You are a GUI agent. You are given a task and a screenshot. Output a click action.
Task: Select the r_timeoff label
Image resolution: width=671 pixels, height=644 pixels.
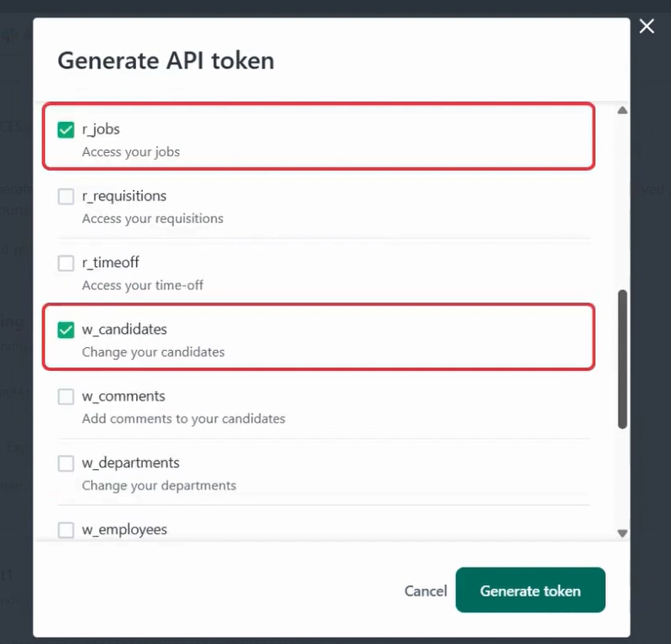coord(111,263)
